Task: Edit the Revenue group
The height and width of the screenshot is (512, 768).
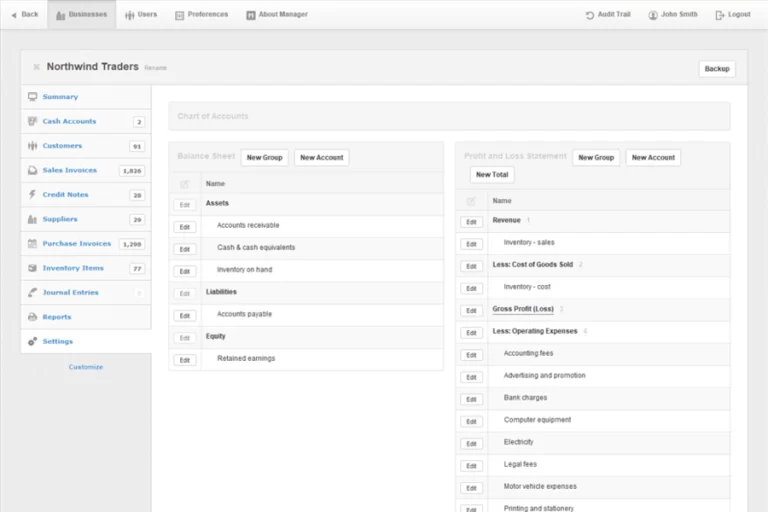Action: [x=471, y=222]
